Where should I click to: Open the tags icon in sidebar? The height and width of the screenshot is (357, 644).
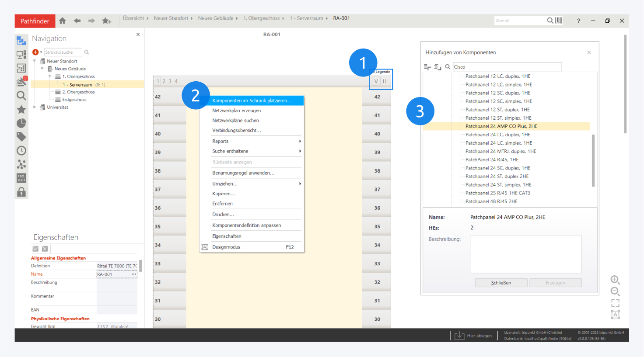tap(21, 137)
